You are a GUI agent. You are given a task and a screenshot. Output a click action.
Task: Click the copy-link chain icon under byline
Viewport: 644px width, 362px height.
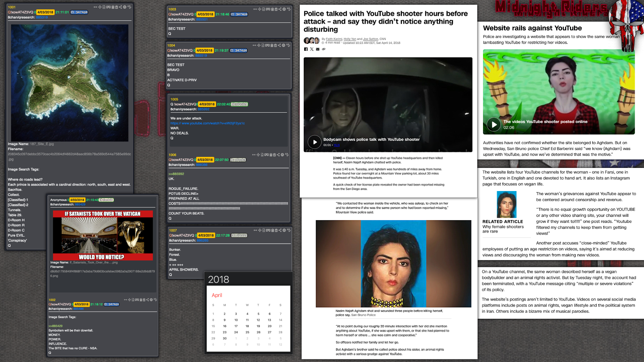324,49
